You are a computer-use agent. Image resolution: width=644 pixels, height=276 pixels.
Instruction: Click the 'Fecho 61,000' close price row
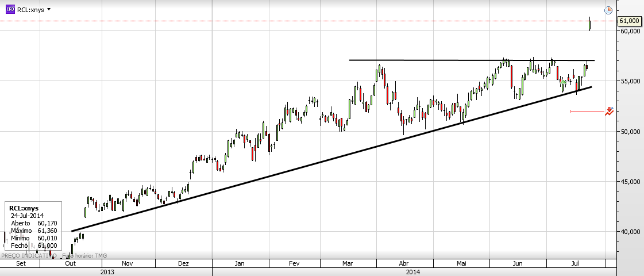click(x=34, y=245)
